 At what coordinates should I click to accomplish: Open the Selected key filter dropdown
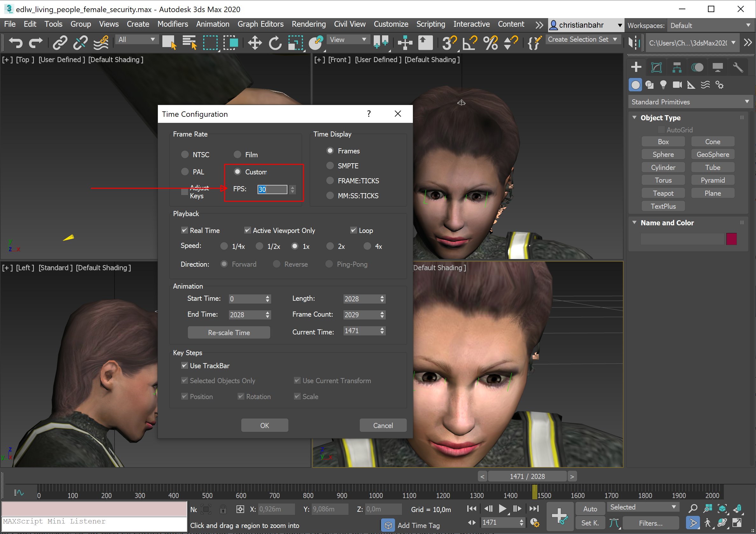point(643,507)
